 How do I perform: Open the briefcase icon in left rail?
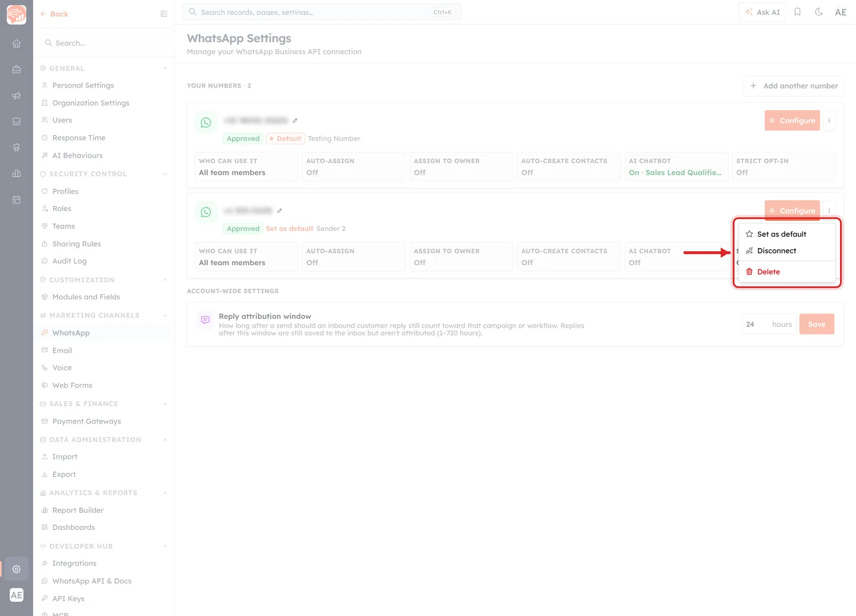pos(17,70)
